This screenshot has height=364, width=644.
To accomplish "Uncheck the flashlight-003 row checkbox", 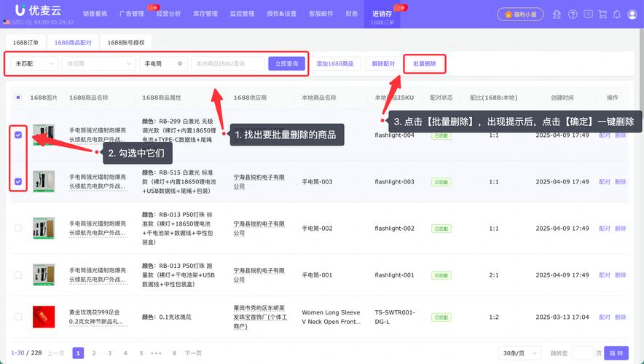I will [x=18, y=181].
